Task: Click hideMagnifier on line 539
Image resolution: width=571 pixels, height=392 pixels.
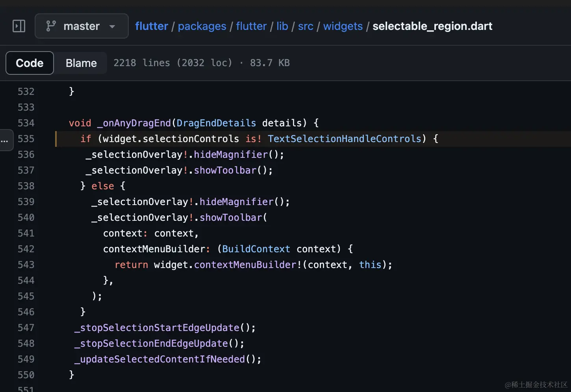Action: pyautogui.click(x=236, y=202)
